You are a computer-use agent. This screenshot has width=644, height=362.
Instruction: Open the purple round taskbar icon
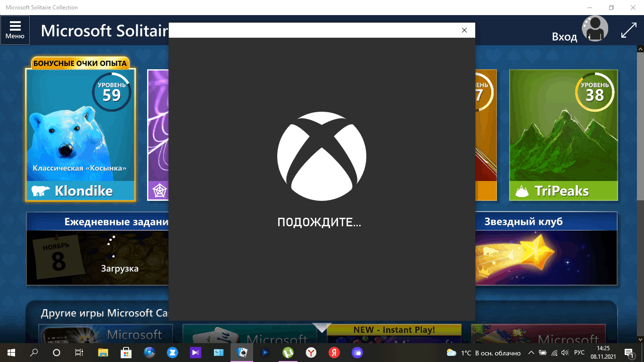pyautogui.click(x=357, y=353)
